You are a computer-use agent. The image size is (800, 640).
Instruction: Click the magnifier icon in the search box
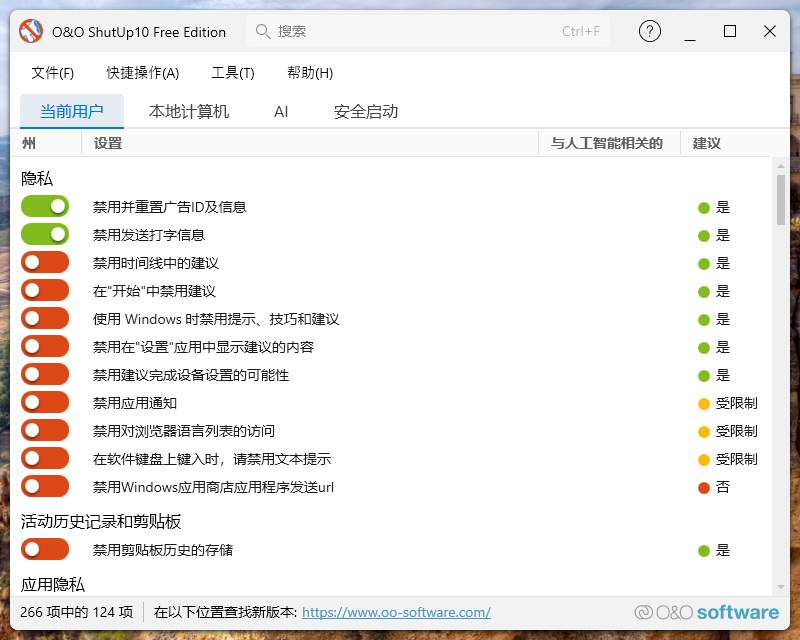click(263, 32)
